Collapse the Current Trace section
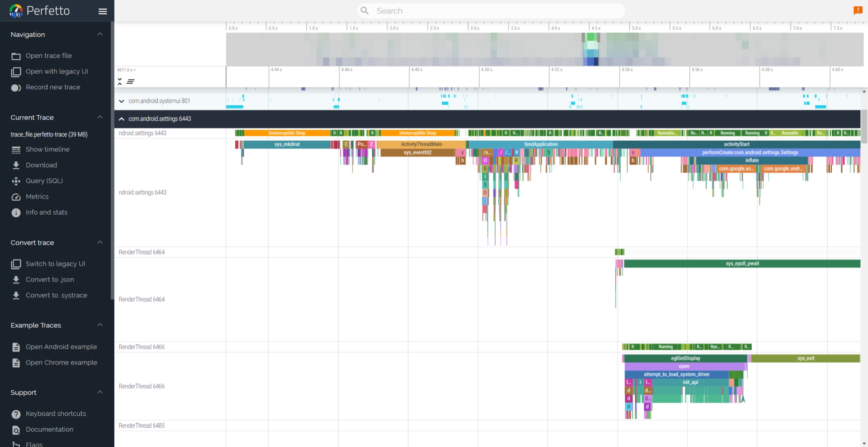 [x=100, y=117]
